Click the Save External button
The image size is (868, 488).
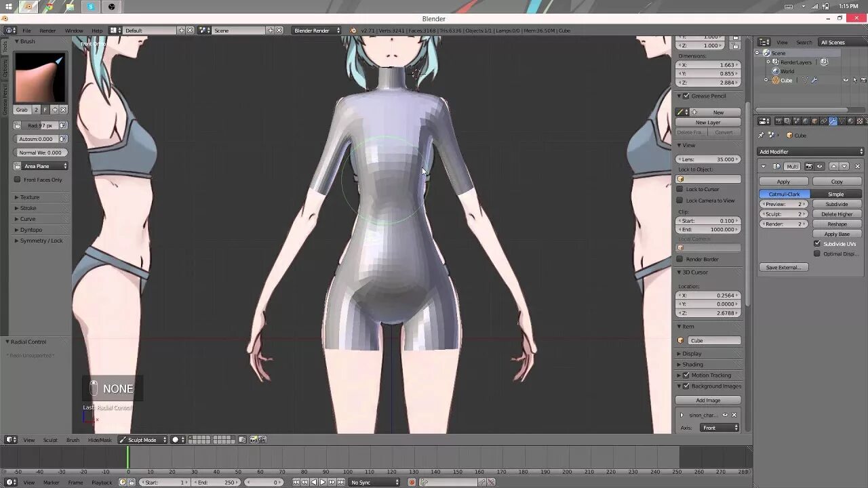[783, 267]
